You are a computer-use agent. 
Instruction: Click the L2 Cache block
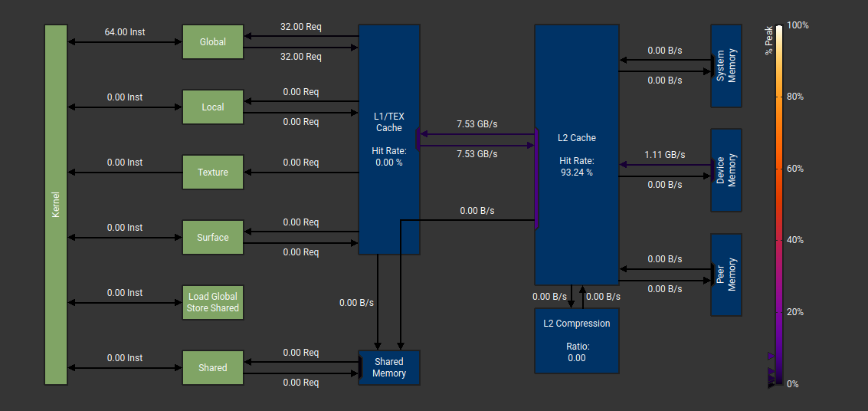click(576, 155)
